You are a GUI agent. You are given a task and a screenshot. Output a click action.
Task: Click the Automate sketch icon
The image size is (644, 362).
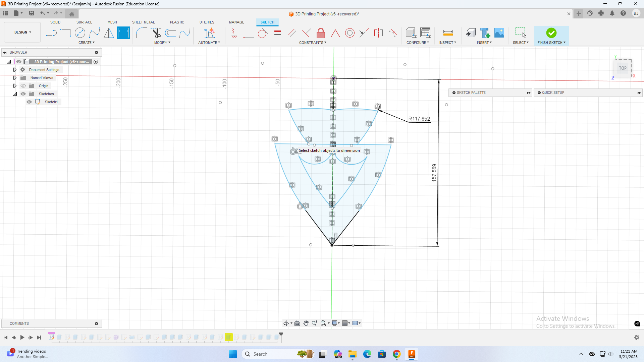(209, 33)
